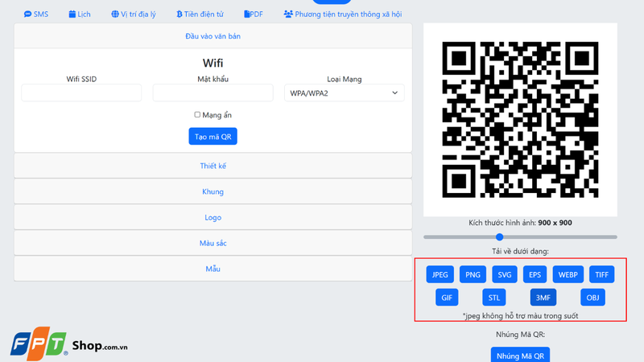644x362 pixels.
Task: Click the generated QR code image
Action: (520, 119)
